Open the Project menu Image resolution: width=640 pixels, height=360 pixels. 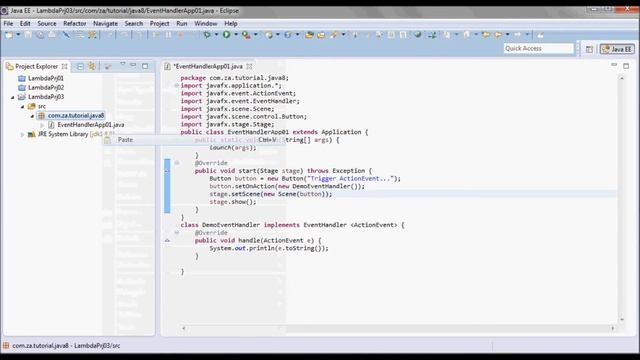coord(160,24)
